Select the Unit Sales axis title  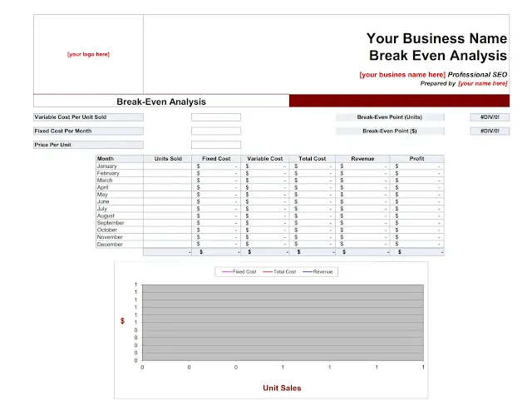(282, 388)
